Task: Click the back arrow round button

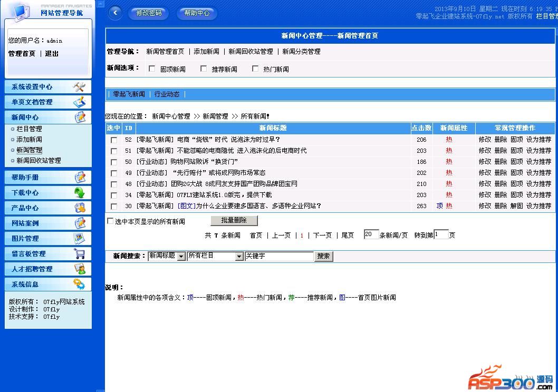Action: pos(115,13)
